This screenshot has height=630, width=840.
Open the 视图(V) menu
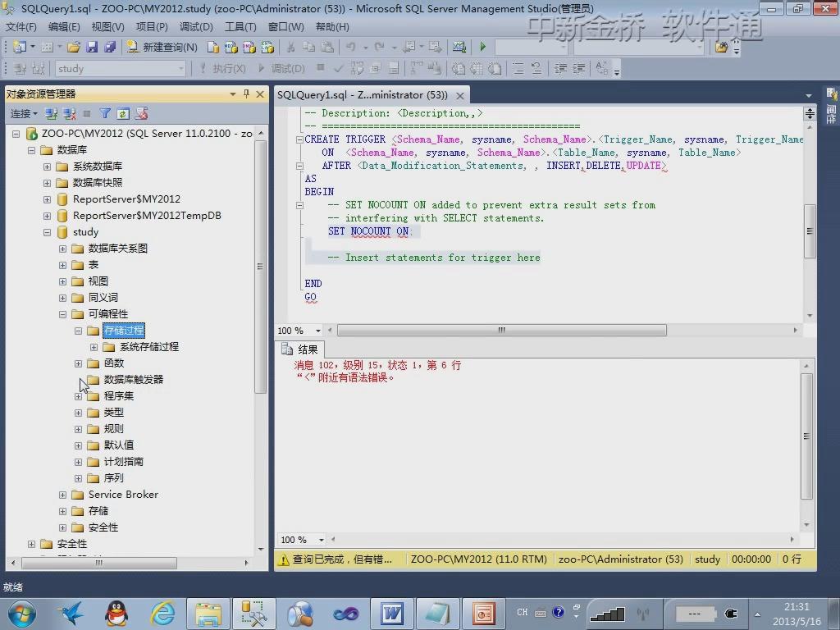pos(107,27)
